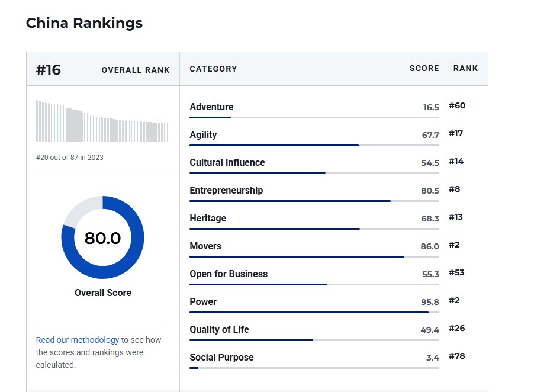Click the Heritage category label

(208, 219)
